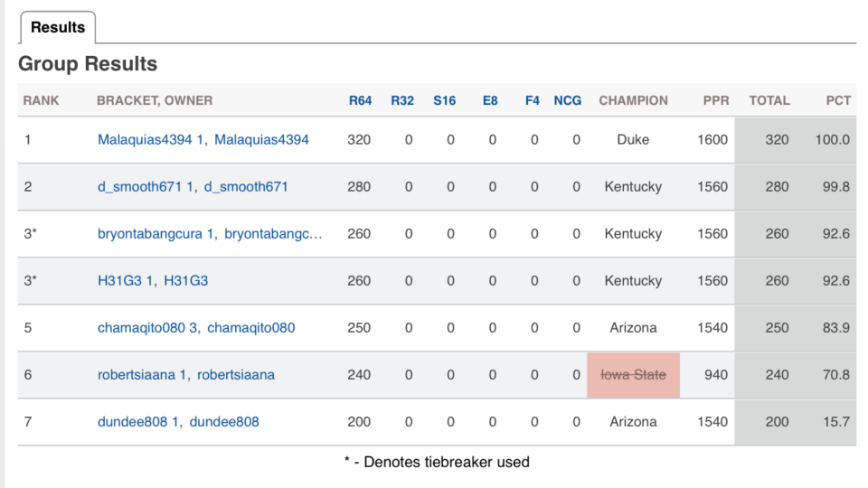Sort by the S16 column header
Screen dimensions: 868x488
coord(445,100)
